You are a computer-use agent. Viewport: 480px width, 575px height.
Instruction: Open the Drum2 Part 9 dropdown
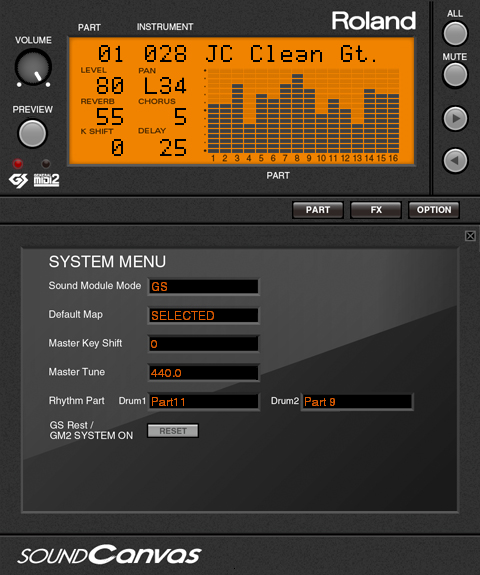[x=357, y=402]
